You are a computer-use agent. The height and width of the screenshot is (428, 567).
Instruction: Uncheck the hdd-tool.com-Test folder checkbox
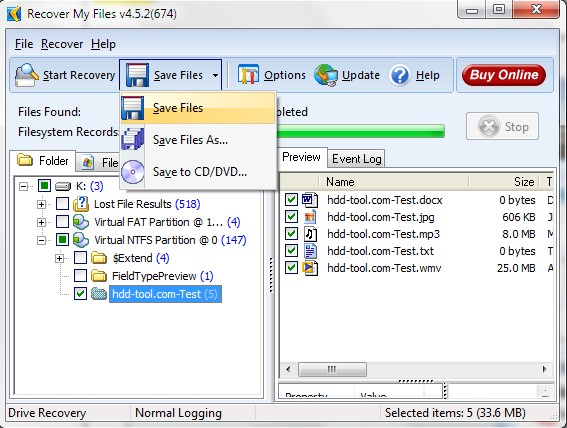point(80,294)
